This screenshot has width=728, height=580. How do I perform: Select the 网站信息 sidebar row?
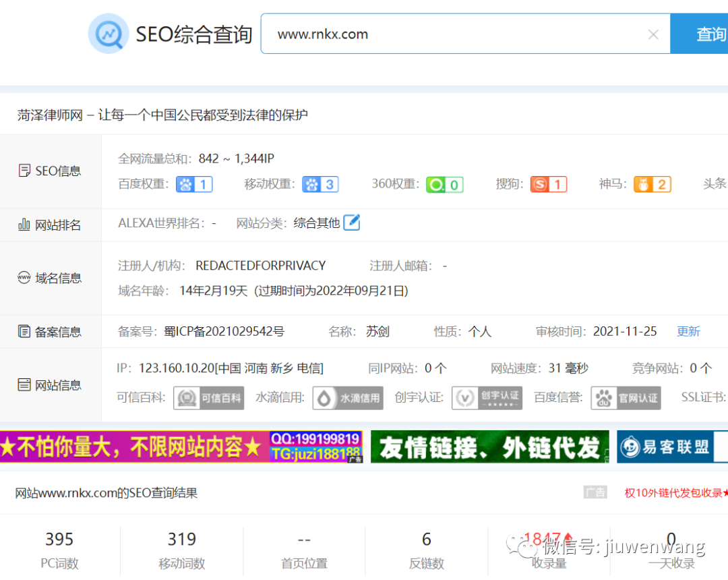pyautogui.click(x=51, y=385)
